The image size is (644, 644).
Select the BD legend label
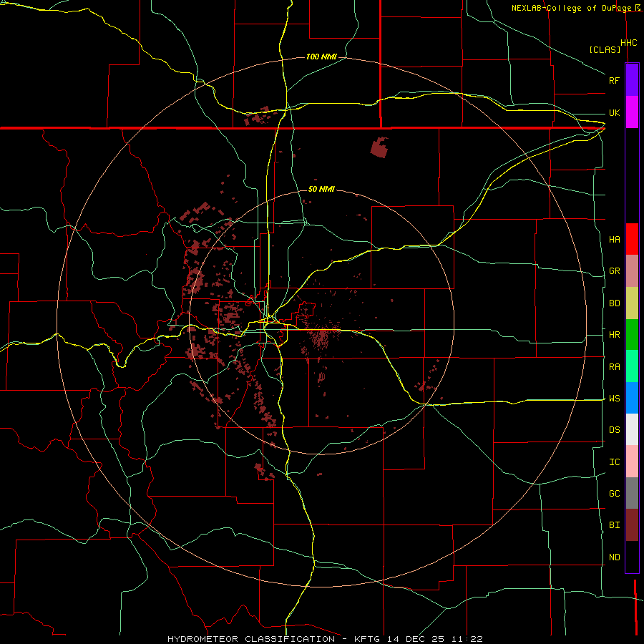coord(614,303)
